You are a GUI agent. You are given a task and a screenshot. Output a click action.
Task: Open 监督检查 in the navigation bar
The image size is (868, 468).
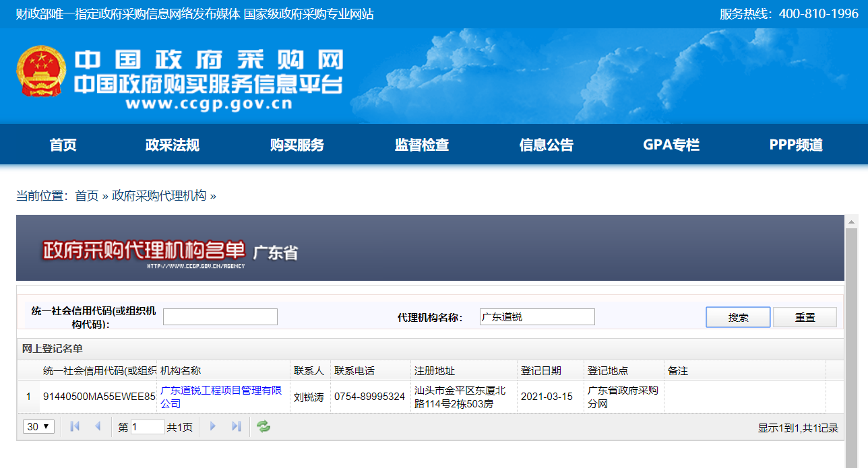coord(422,145)
